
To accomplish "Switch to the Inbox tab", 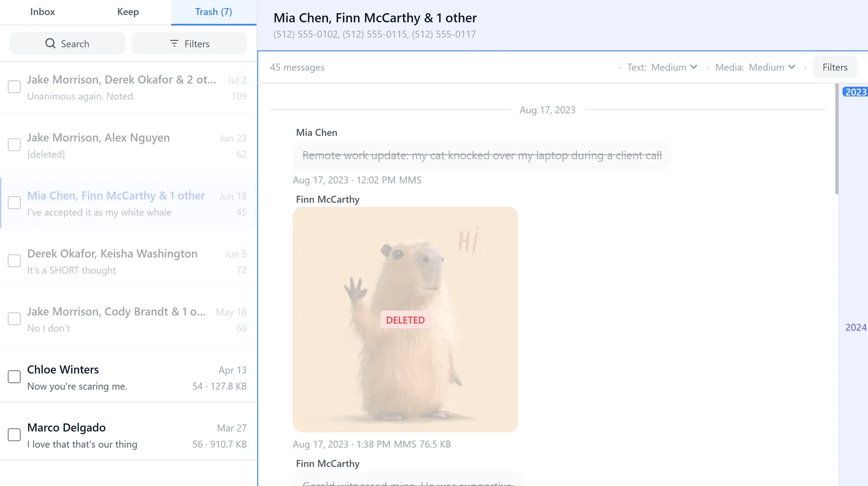I will tap(42, 12).
